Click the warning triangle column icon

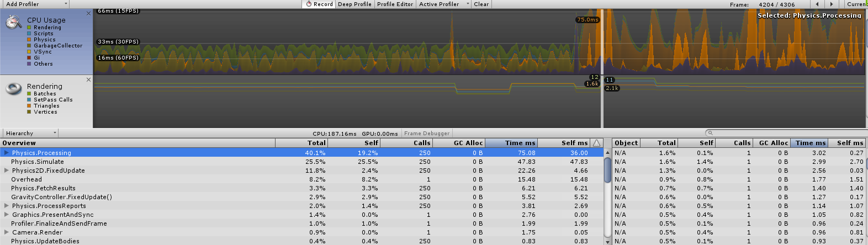(x=596, y=143)
